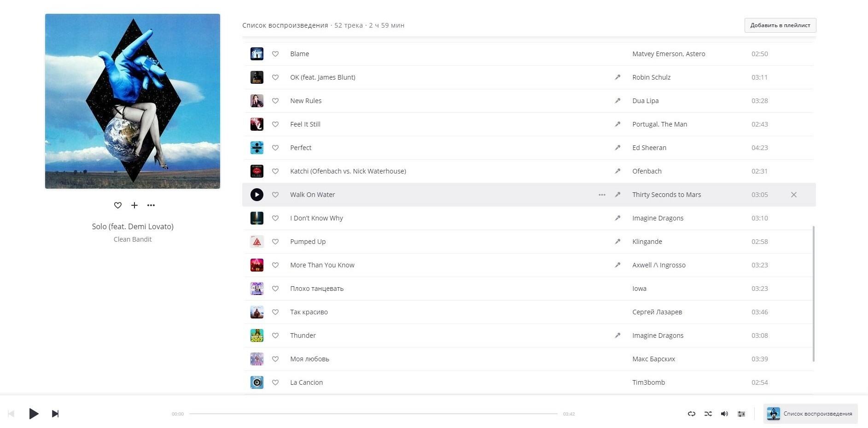Remove Walk On Water from the queue
The width and height of the screenshot is (868, 428).
[794, 195]
